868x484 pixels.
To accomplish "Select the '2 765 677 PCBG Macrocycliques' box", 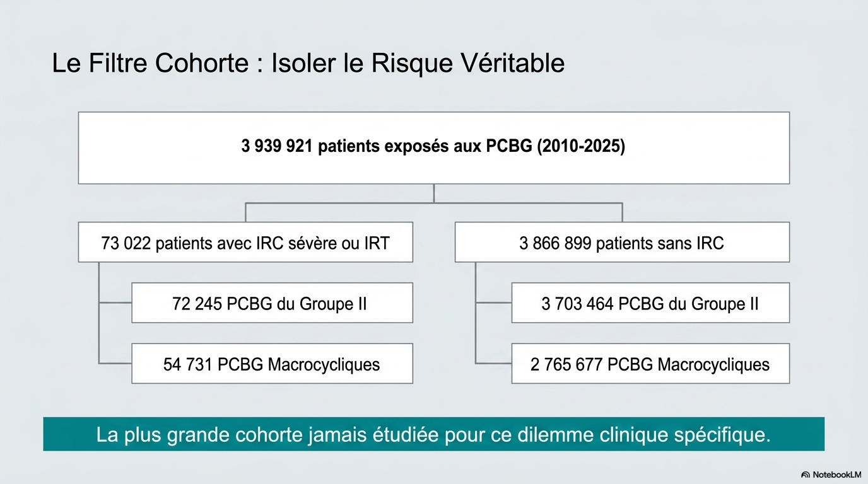I will [x=650, y=364].
